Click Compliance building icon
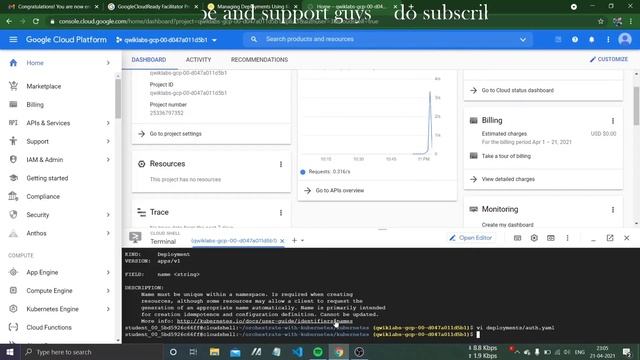640x360 pixels. pos(13,196)
